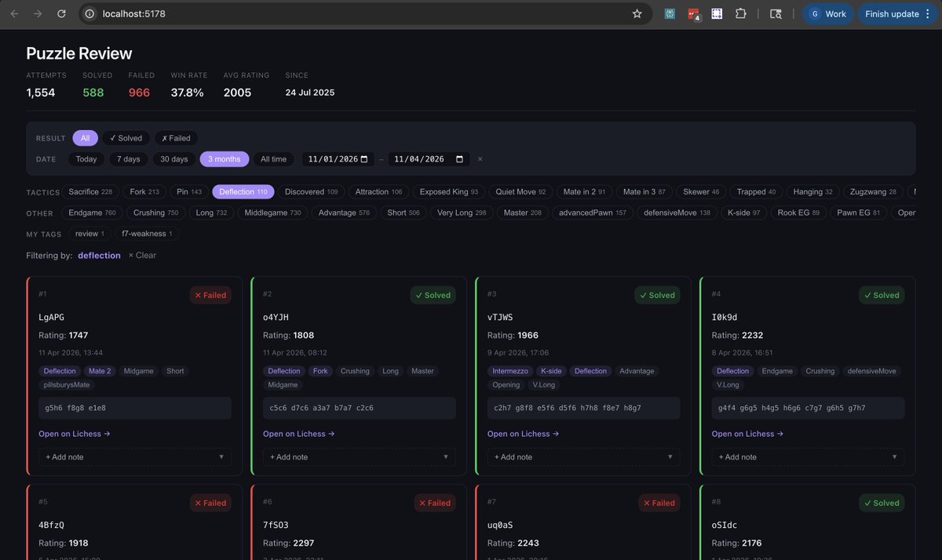Image resolution: width=942 pixels, height=560 pixels.
Task: Reload the page with the refresh icon
Action: tap(61, 13)
